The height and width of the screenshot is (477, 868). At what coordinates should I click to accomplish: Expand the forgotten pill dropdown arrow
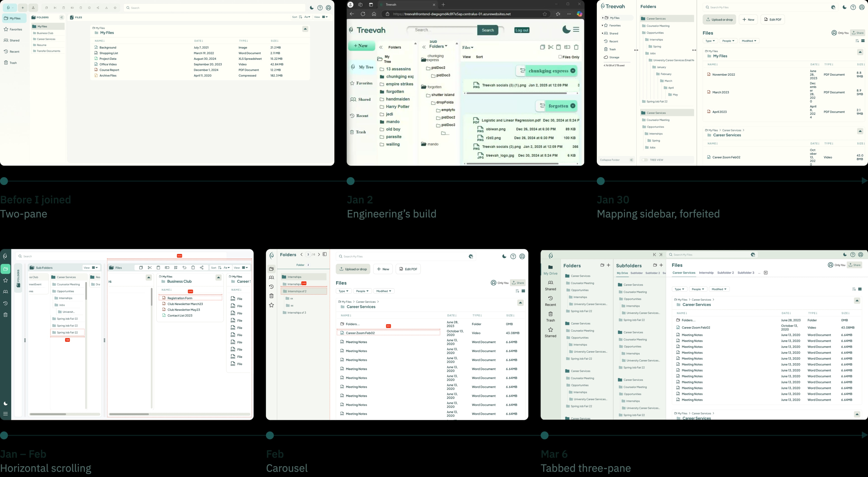pyautogui.click(x=573, y=106)
